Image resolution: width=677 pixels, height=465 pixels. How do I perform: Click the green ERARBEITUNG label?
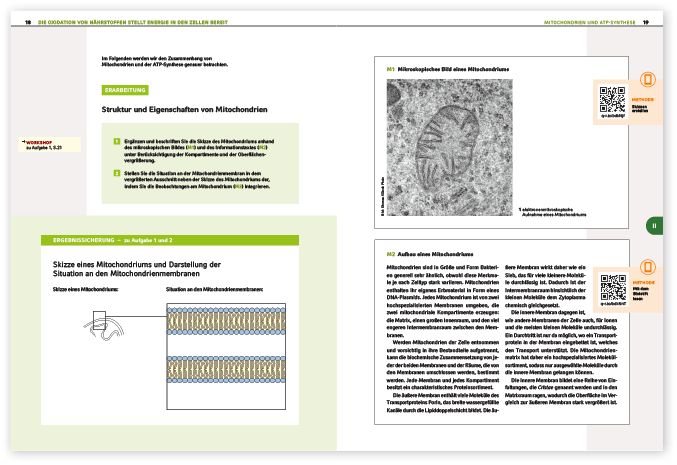pos(125,90)
